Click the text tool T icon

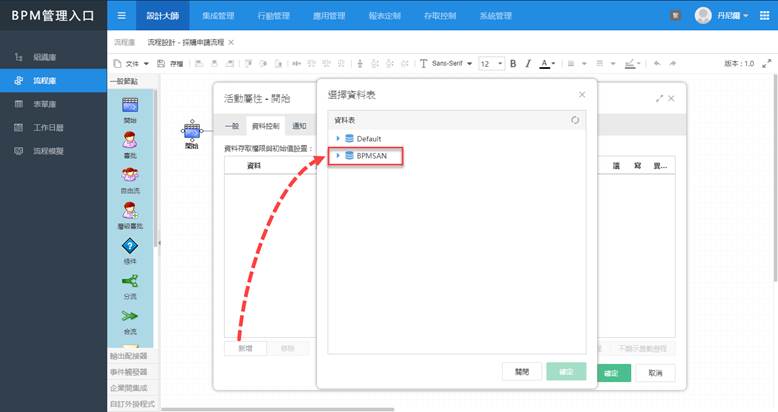coord(423,64)
